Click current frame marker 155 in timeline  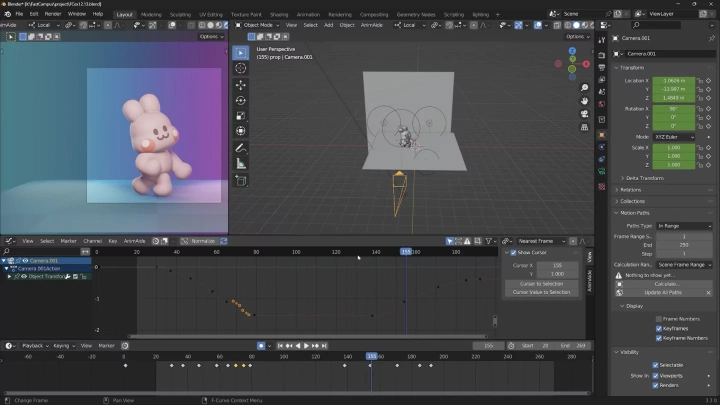371,356
